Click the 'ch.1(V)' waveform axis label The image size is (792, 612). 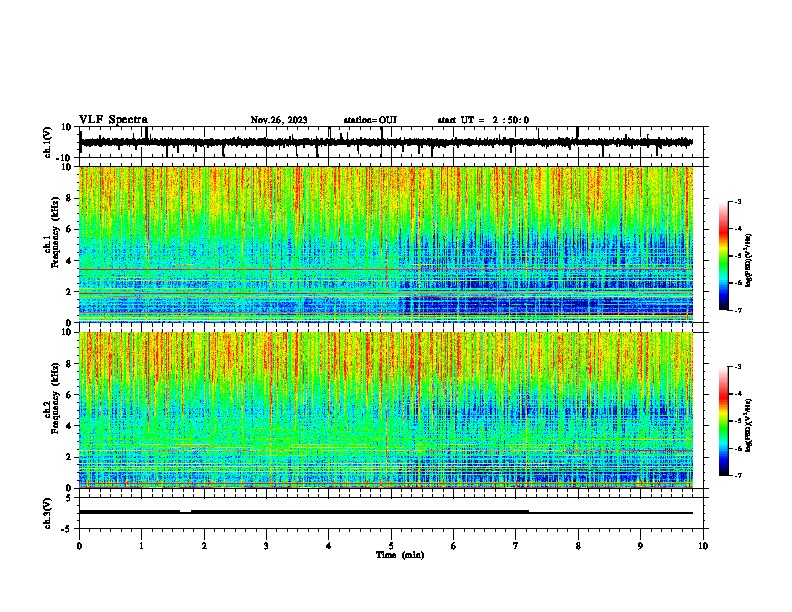(x=48, y=142)
